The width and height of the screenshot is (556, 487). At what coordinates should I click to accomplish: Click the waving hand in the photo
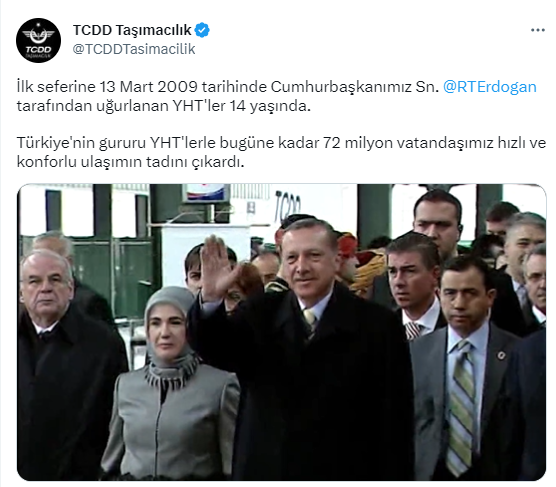[217, 267]
